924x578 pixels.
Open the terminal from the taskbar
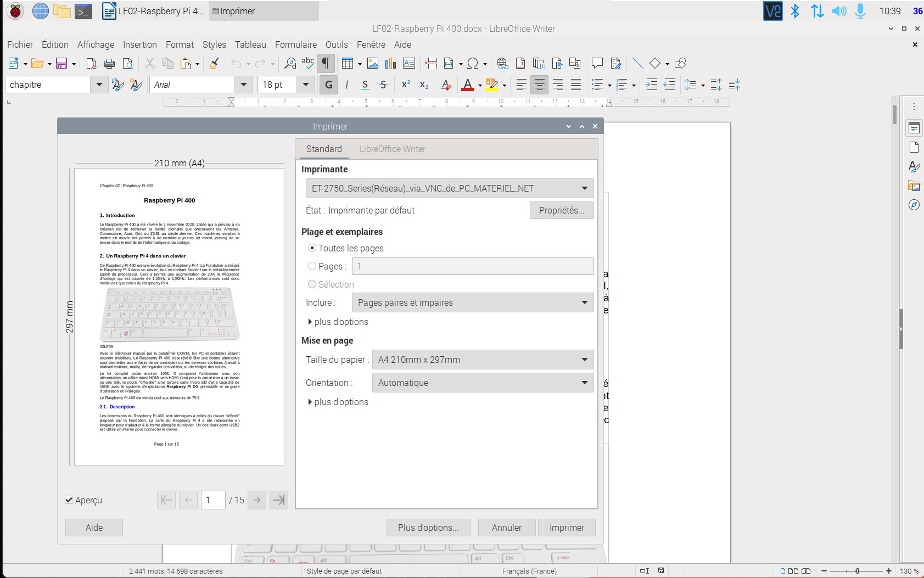click(83, 11)
